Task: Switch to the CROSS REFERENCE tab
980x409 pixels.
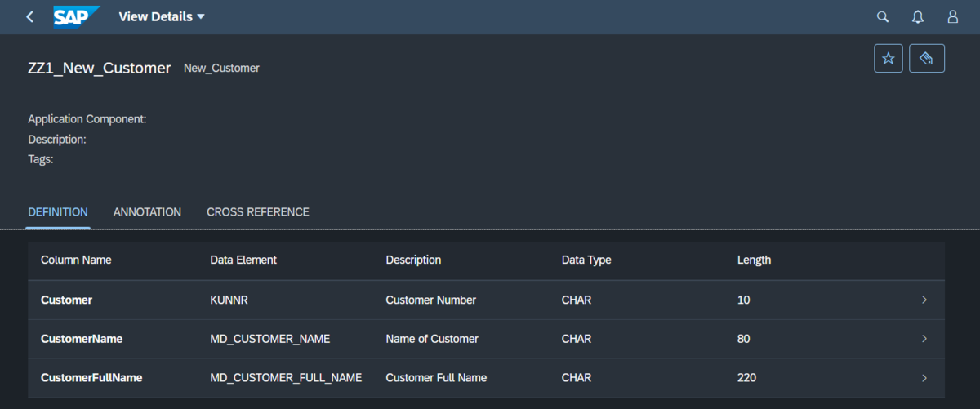Action: tap(258, 212)
